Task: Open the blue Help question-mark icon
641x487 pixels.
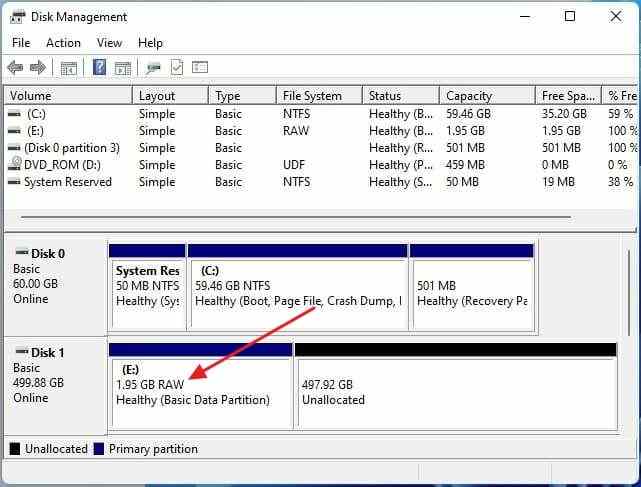Action: 99,67
